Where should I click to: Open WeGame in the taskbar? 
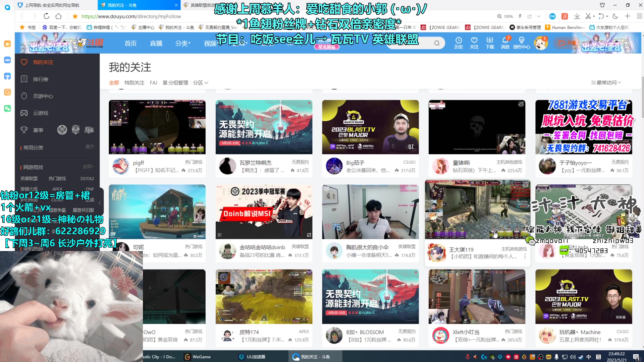(198, 357)
